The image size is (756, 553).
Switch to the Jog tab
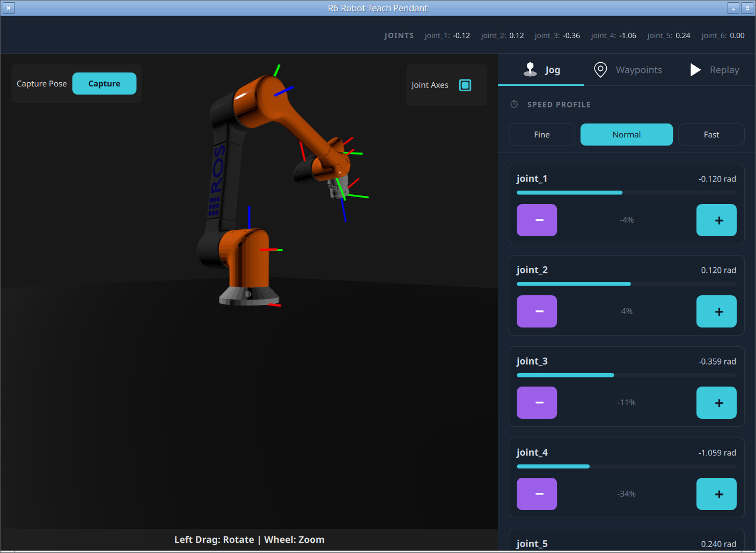pos(541,70)
